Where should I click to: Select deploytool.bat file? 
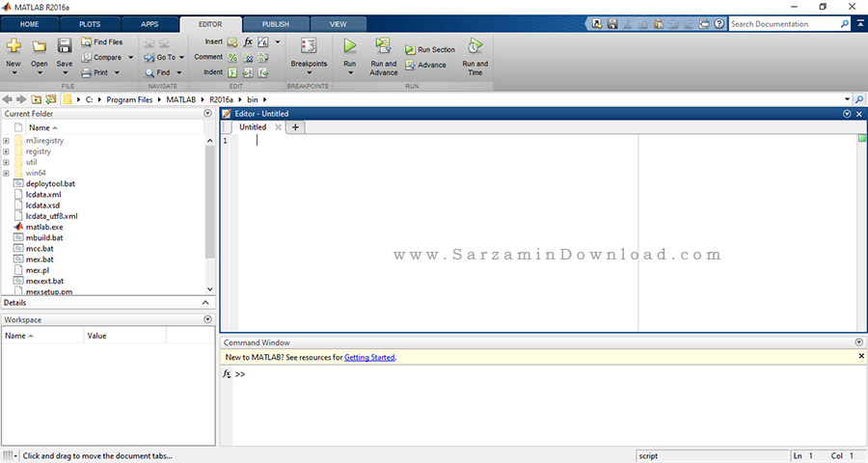pos(50,183)
